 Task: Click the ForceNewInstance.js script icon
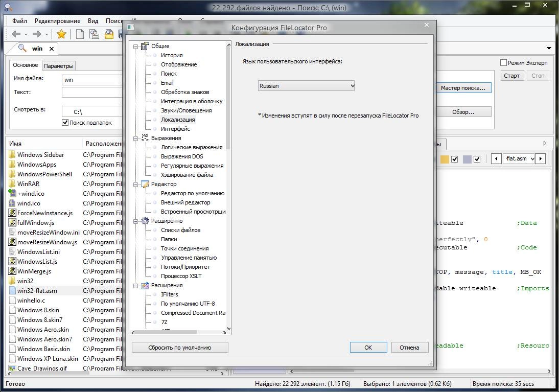(x=12, y=213)
